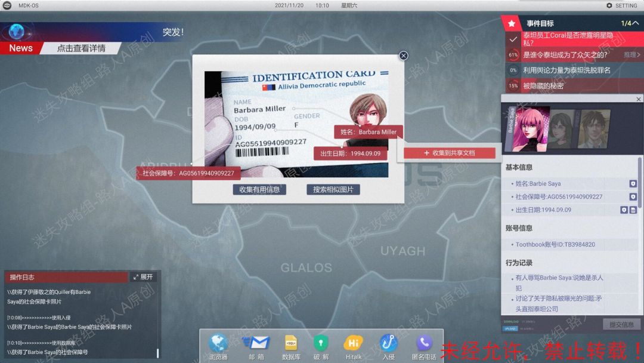Click 收集有用信息 button
Screen dimensions: 644x363
pyautogui.click(x=259, y=189)
